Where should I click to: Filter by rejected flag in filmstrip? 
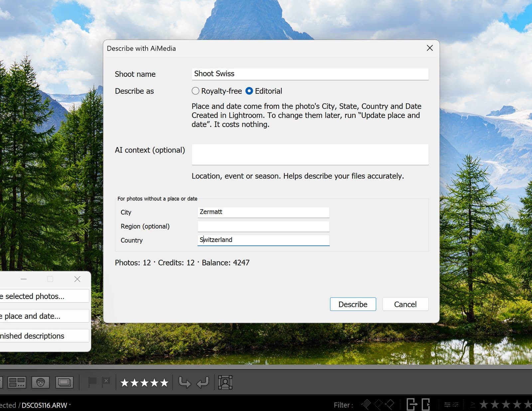pos(389,405)
